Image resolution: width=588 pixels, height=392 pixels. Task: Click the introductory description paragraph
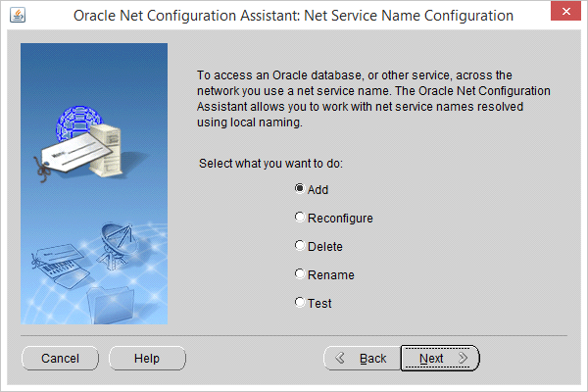(x=373, y=99)
